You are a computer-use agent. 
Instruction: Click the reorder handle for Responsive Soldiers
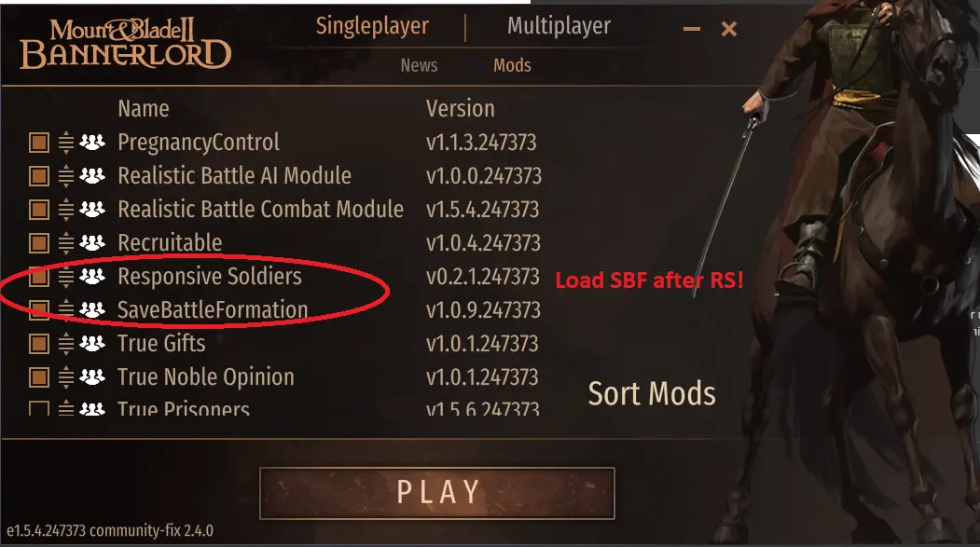pyautogui.click(x=65, y=276)
